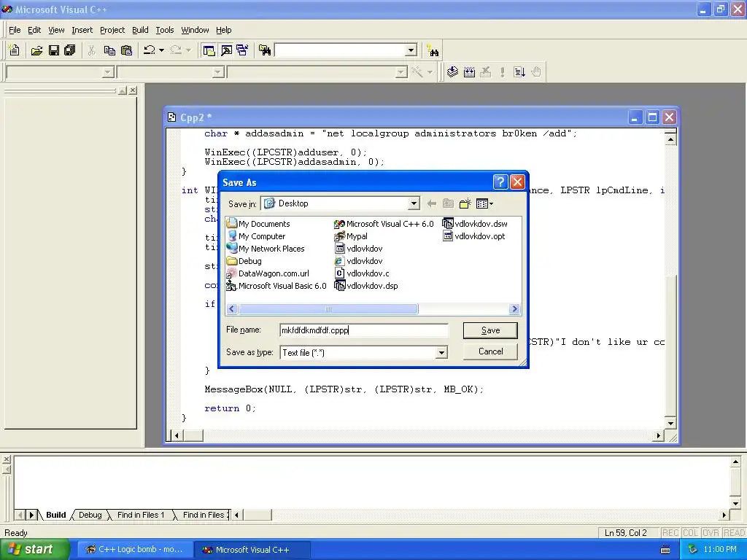This screenshot has width=747, height=560.
Task: Click the Stop Build icon
Action: point(486,72)
